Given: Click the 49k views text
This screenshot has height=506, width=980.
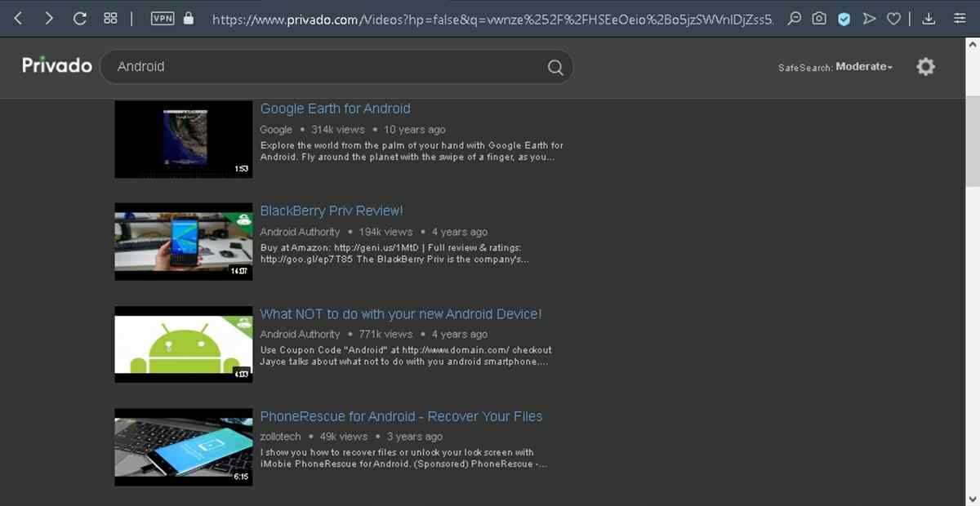Looking at the screenshot, I should (x=344, y=437).
